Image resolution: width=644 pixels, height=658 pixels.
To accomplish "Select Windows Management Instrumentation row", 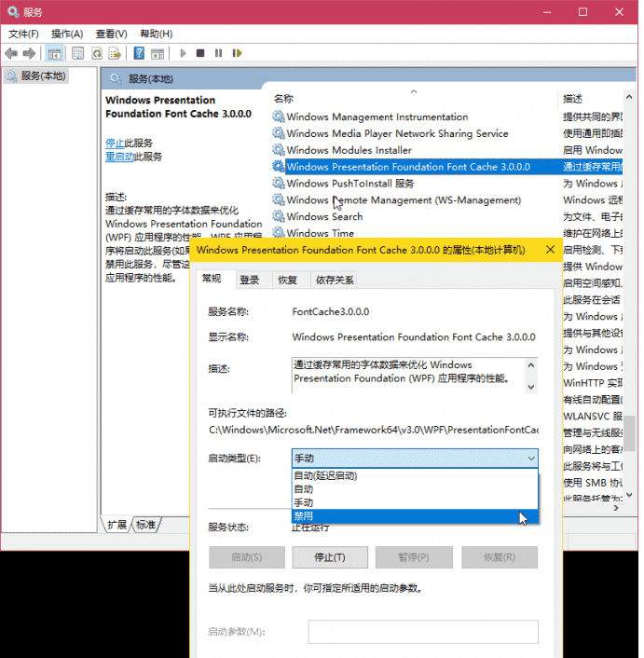I will pos(446,117).
